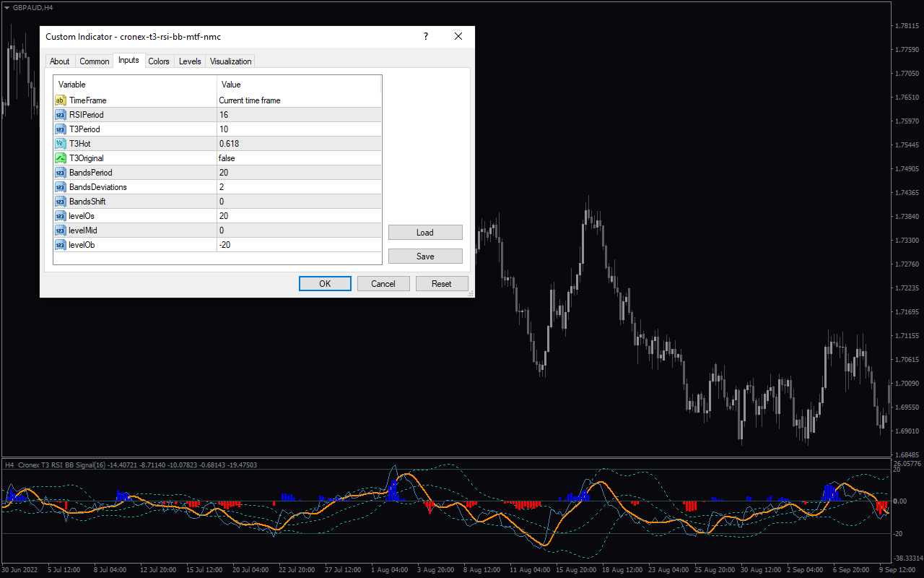The image size is (924, 578).
Task: Click the levelMid variable name
Action: tap(83, 230)
